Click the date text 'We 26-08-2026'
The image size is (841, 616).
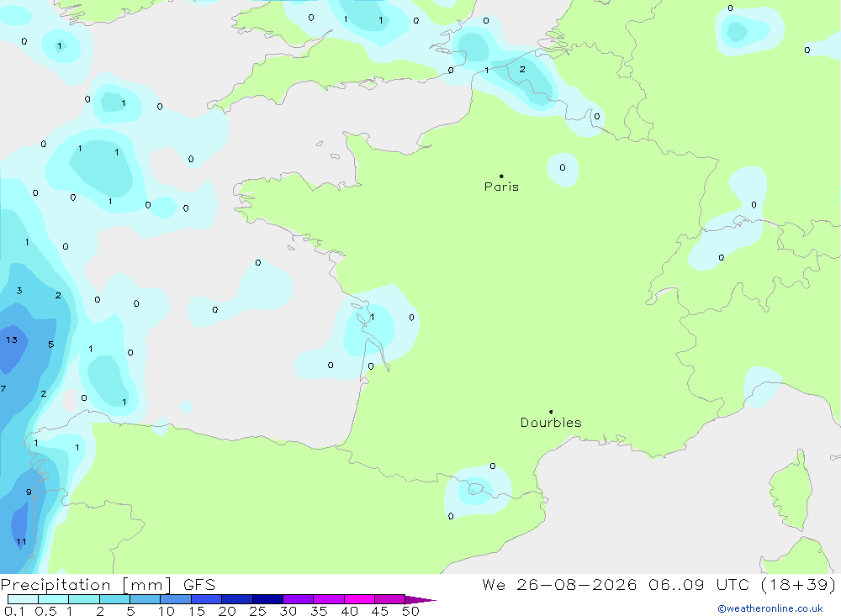pos(559,584)
